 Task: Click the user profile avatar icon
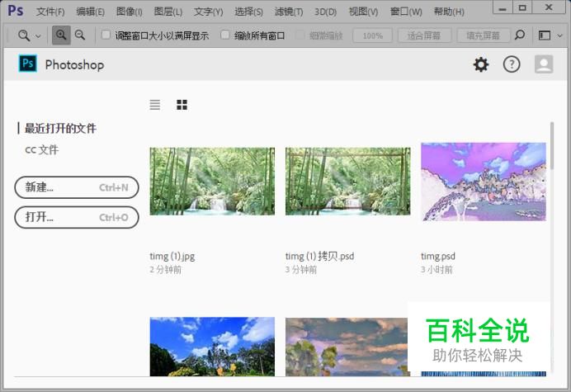tap(544, 64)
